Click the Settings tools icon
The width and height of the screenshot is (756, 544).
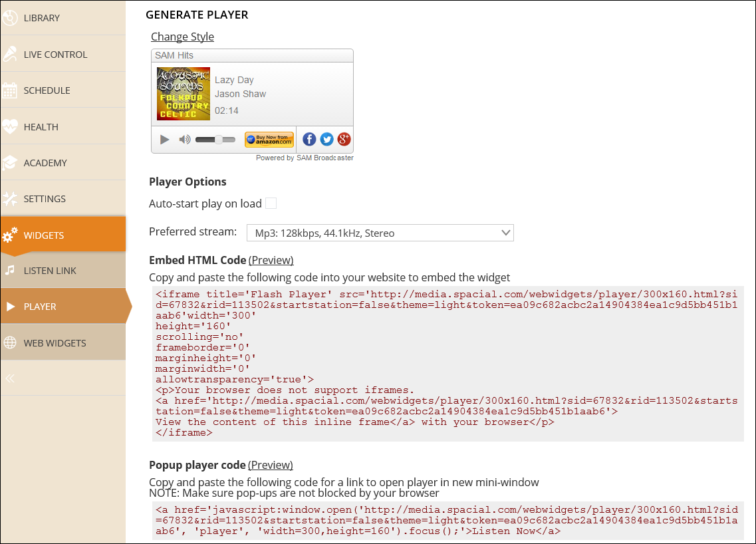9,199
